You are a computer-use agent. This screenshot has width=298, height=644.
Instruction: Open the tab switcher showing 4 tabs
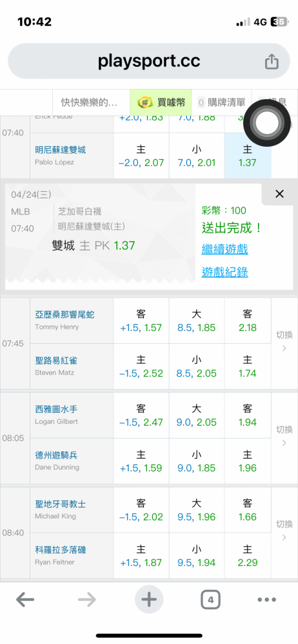211,600
